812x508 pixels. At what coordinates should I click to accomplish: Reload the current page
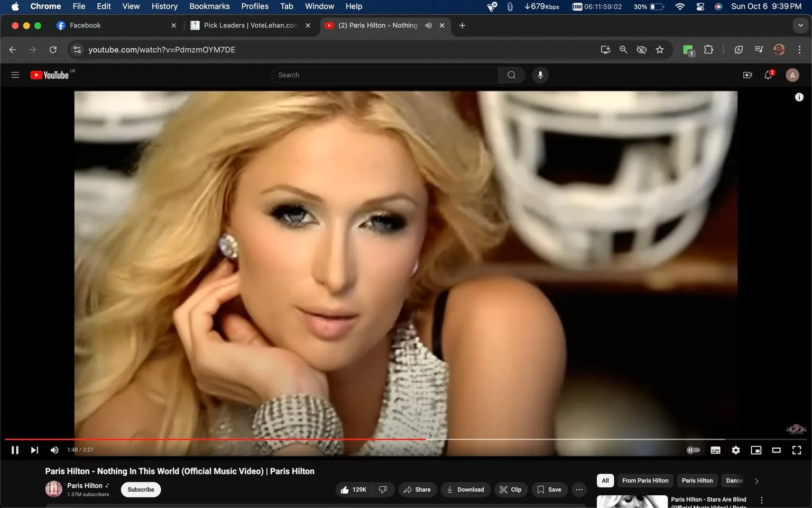coord(53,50)
